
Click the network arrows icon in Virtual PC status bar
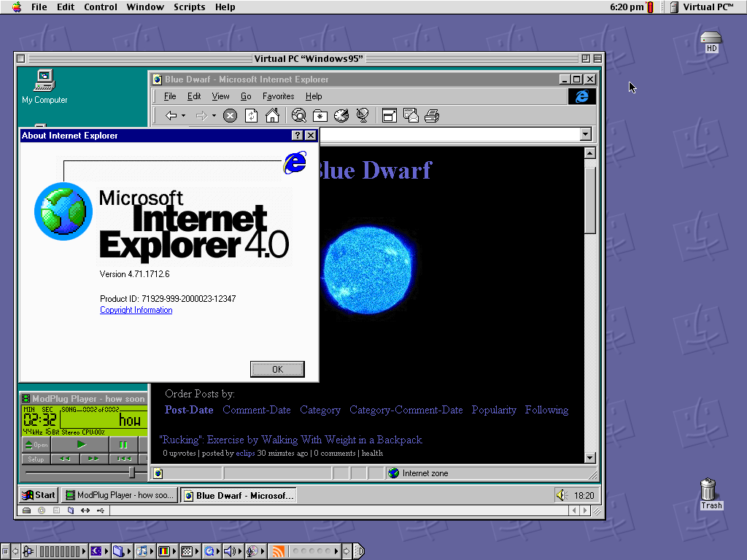coord(85,510)
